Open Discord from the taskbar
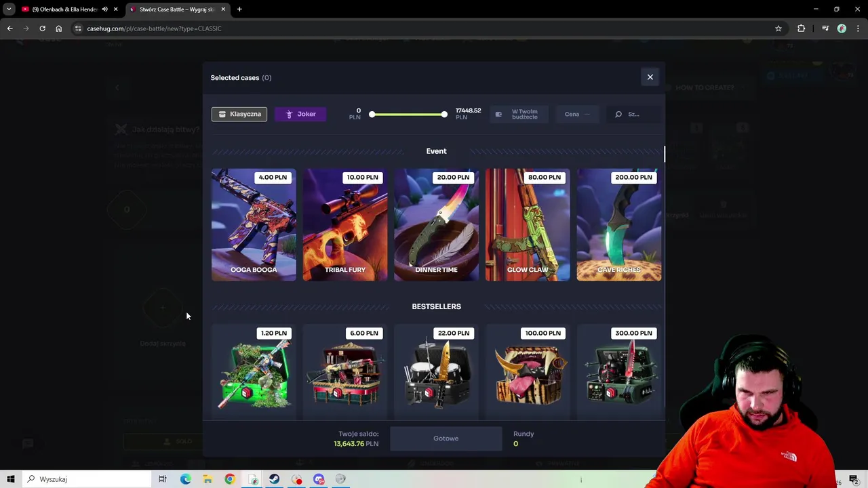 pyautogui.click(x=319, y=479)
